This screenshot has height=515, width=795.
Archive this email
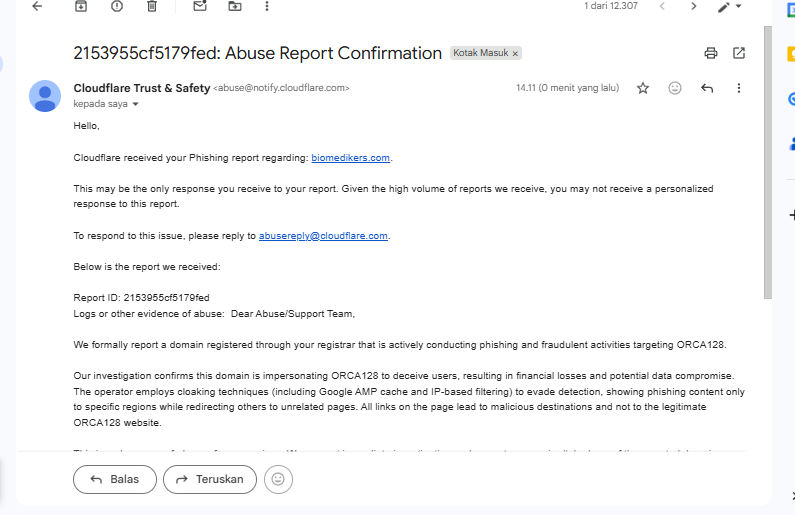[x=81, y=6]
